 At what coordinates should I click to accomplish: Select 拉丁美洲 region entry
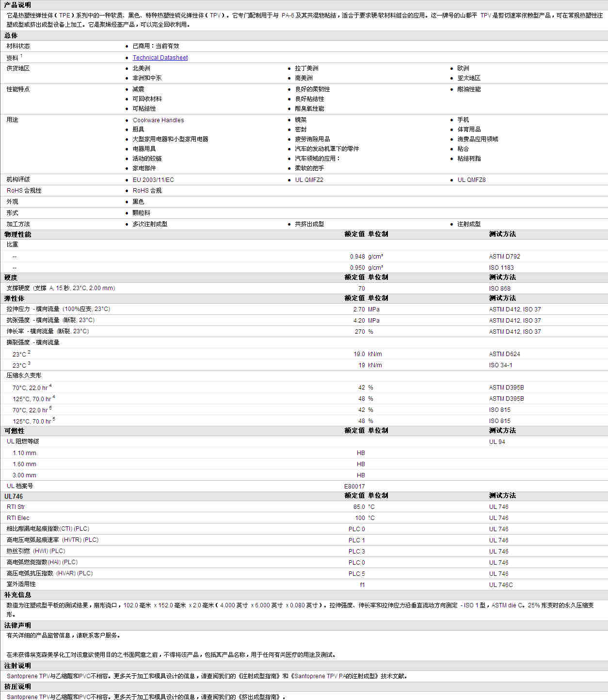pos(307,68)
